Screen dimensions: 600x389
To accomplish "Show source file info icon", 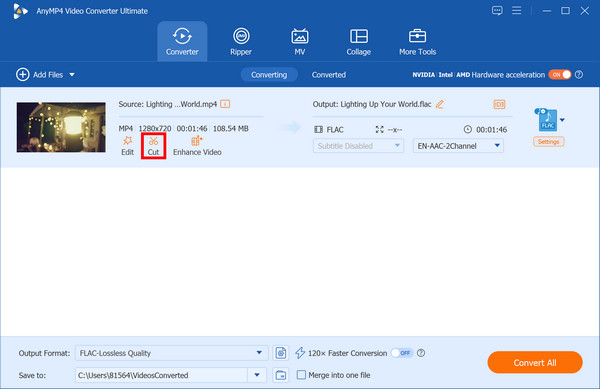I will click(x=225, y=104).
